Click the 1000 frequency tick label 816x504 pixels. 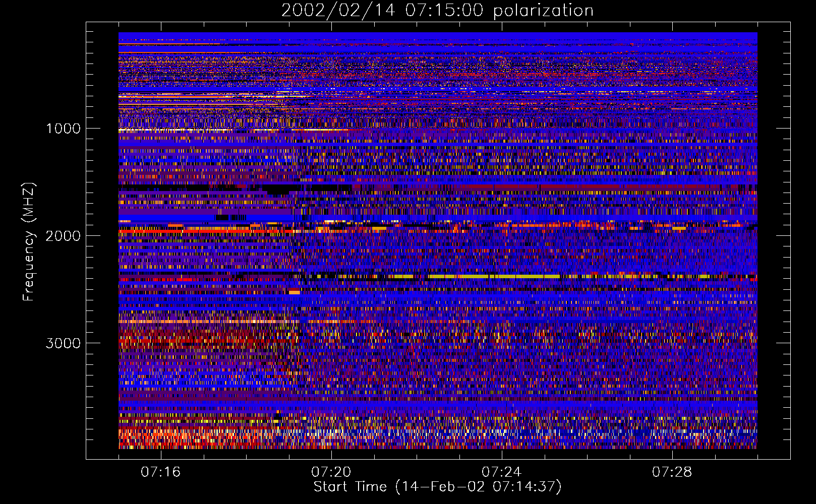tap(64, 129)
